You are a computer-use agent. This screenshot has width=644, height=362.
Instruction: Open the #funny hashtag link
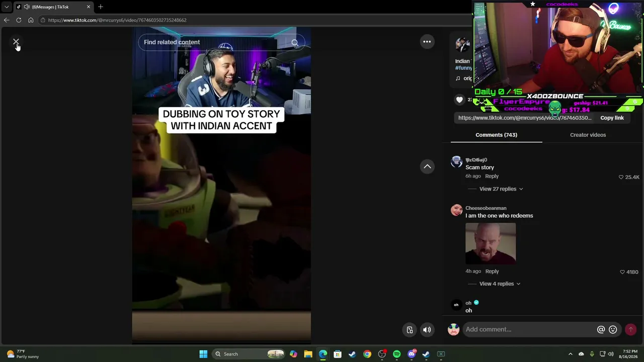click(463, 68)
